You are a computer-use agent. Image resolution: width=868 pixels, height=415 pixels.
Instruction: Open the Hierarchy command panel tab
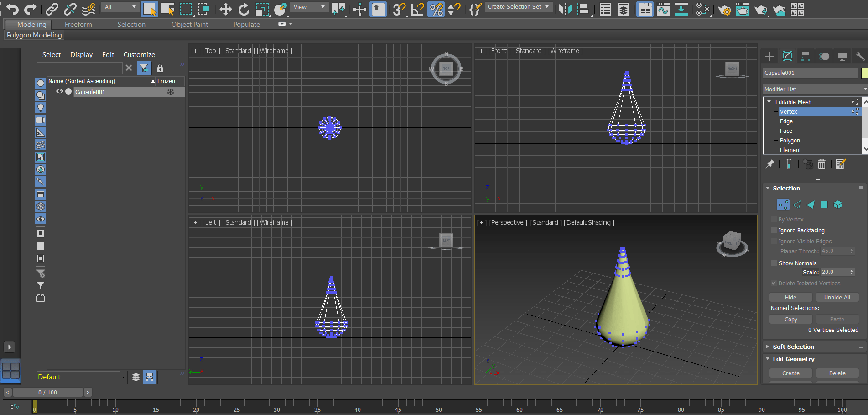(x=806, y=56)
